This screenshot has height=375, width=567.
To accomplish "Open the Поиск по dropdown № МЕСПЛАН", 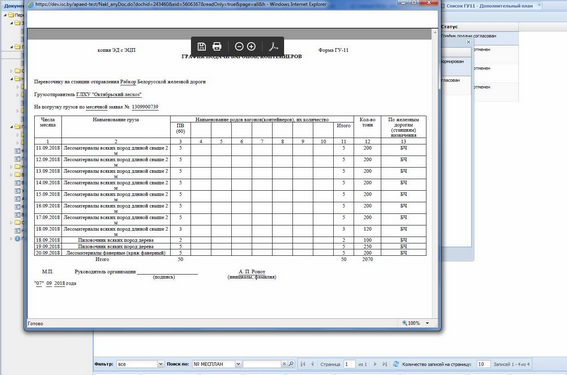I will (x=216, y=364).
